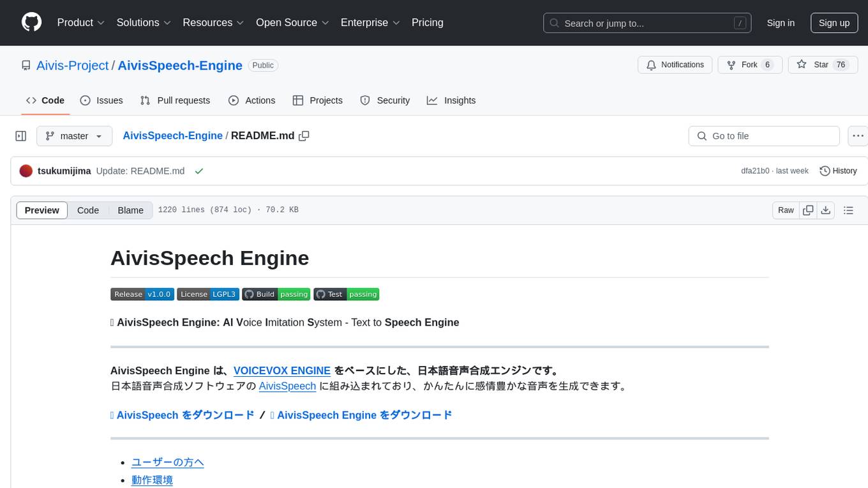Open tsukumijima's avatar profile

pyautogui.click(x=26, y=171)
